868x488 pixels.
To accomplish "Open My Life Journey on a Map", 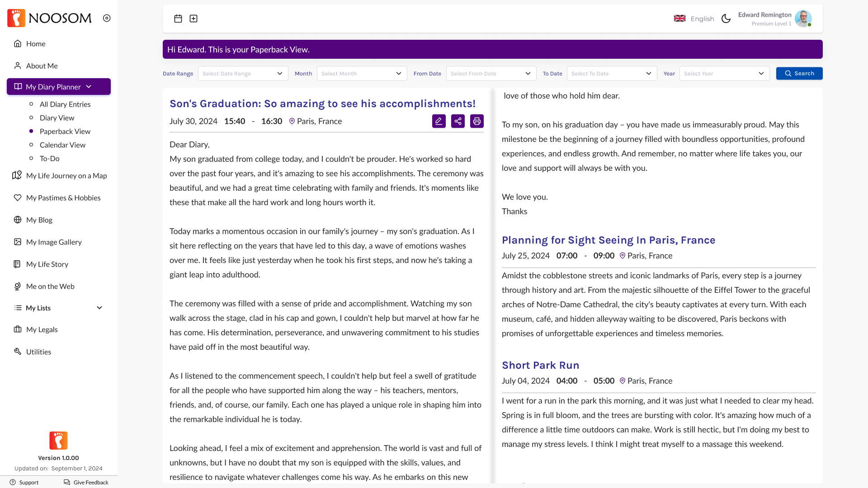I will click(x=66, y=176).
